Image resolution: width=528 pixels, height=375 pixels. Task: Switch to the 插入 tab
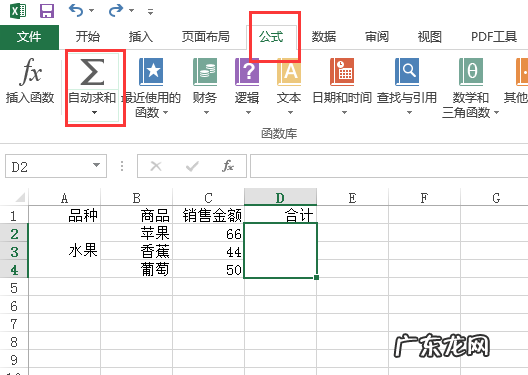[x=141, y=37]
